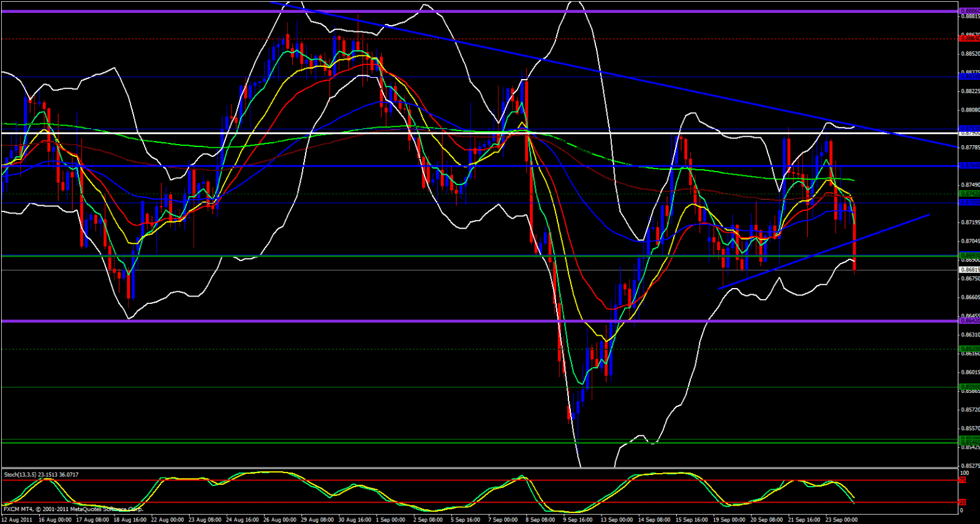Click the blue 0.87640 price label
The image size is (980, 524).
tap(969, 165)
